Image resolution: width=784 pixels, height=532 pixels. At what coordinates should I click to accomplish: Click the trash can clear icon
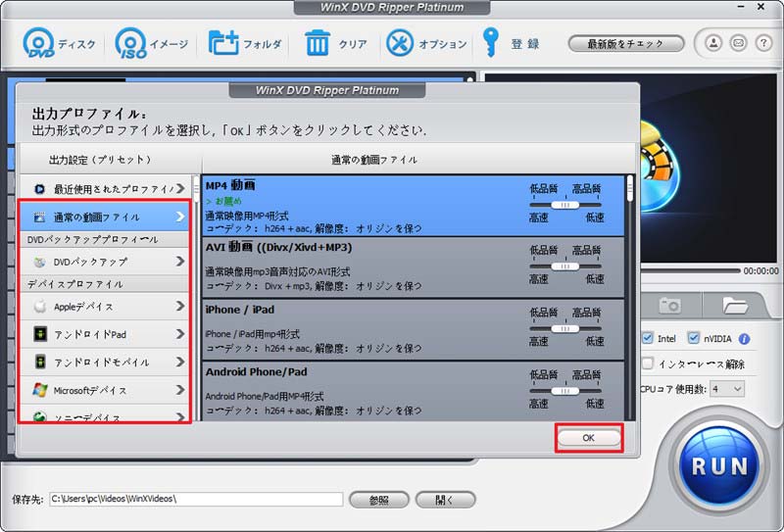tap(318, 44)
